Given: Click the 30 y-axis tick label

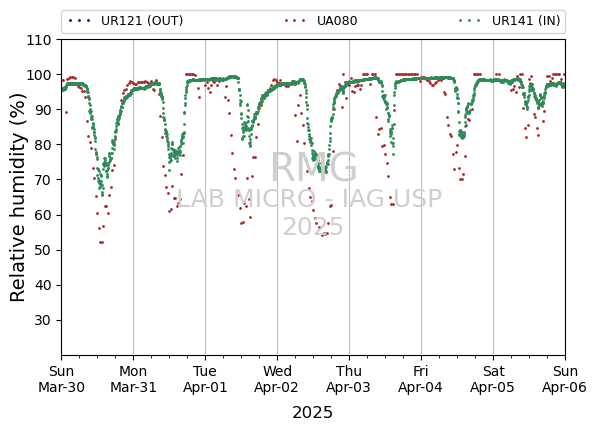Looking at the screenshot, I should (x=43, y=320).
